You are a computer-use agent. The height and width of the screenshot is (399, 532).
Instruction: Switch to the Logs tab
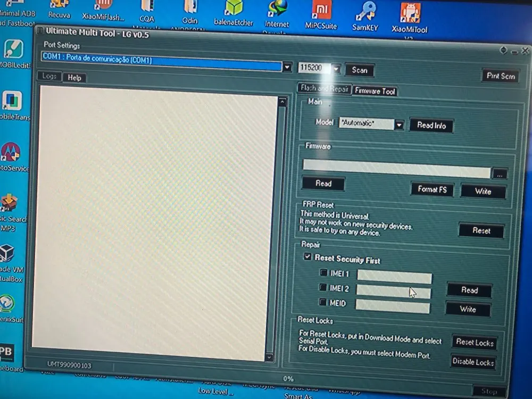pyautogui.click(x=49, y=76)
